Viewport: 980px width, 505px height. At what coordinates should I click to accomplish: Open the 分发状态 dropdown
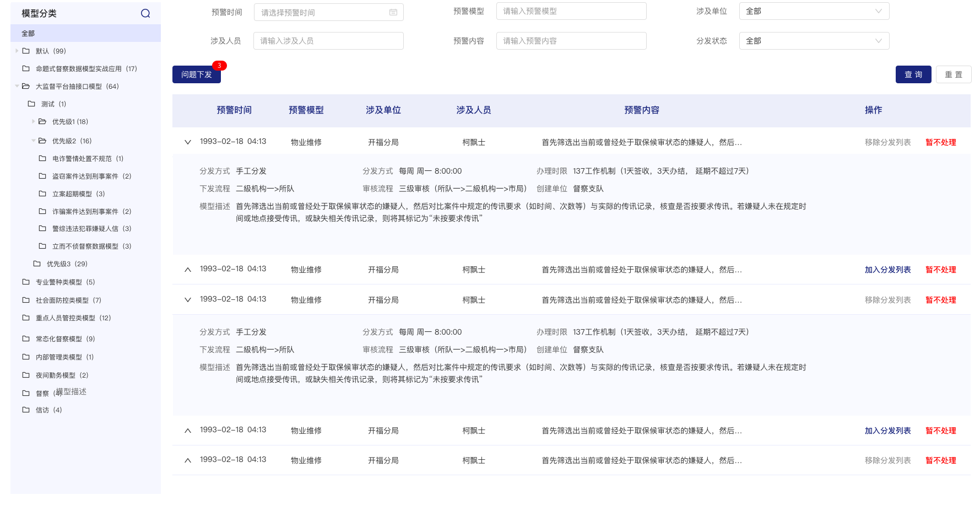point(814,41)
